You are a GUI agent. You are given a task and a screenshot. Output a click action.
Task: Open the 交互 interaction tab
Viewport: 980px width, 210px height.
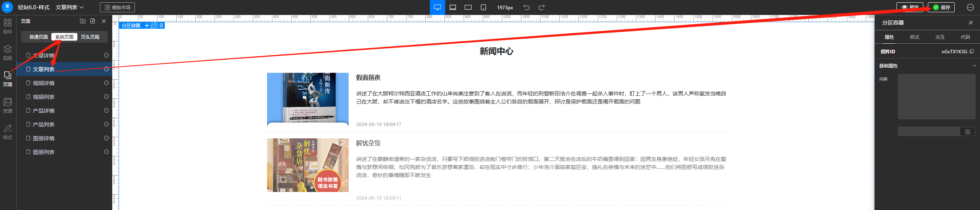[x=940, y=37]
